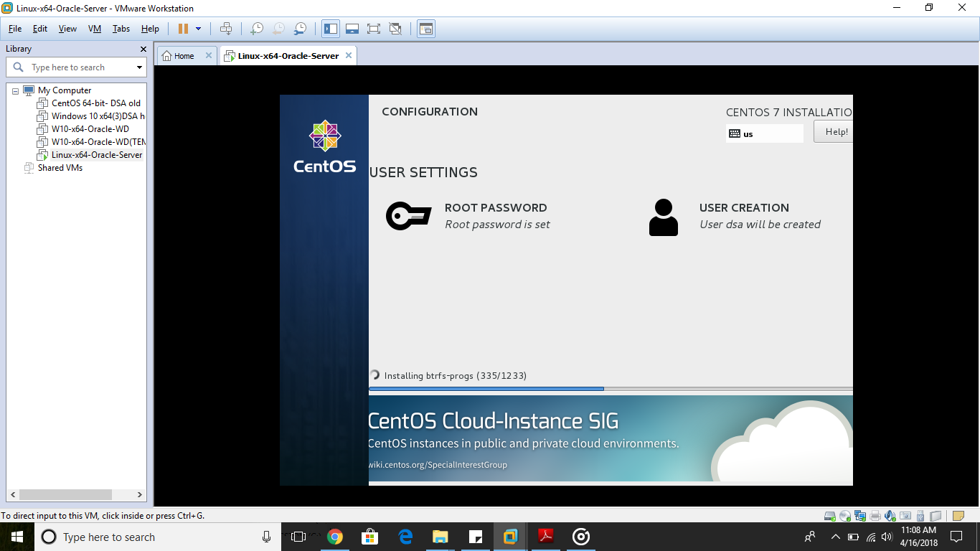Show hidden system tray icons
This screenshot has height=551, width=980.
835,537
